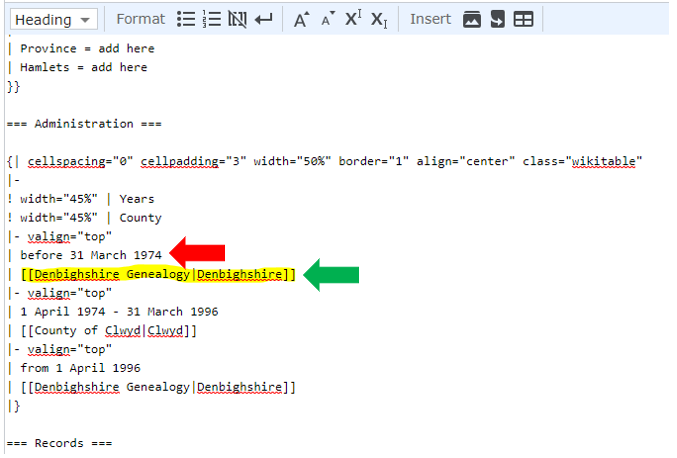The image size is (677, 458).
Task: Apply subscript formatting
Action: click(x=379, y=19)
